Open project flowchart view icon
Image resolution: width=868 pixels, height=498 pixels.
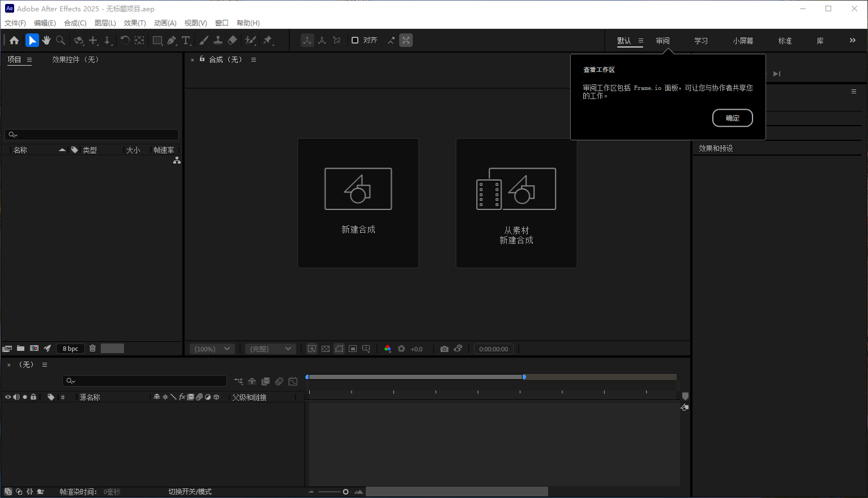pos(177,161)
